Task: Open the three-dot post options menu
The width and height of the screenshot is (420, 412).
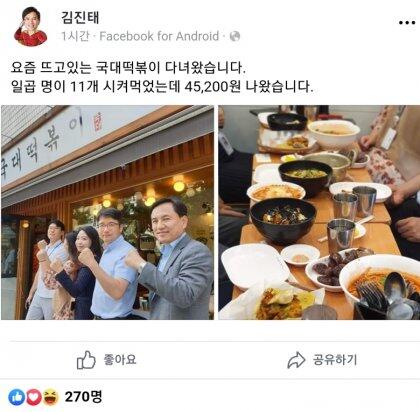Action: point(406,23)
